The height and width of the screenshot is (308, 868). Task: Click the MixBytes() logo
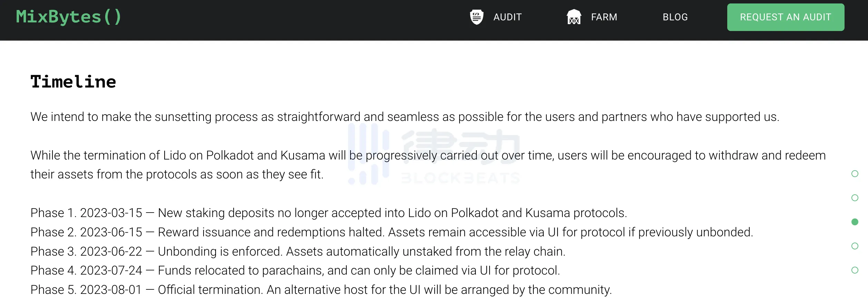coord(69,17)
